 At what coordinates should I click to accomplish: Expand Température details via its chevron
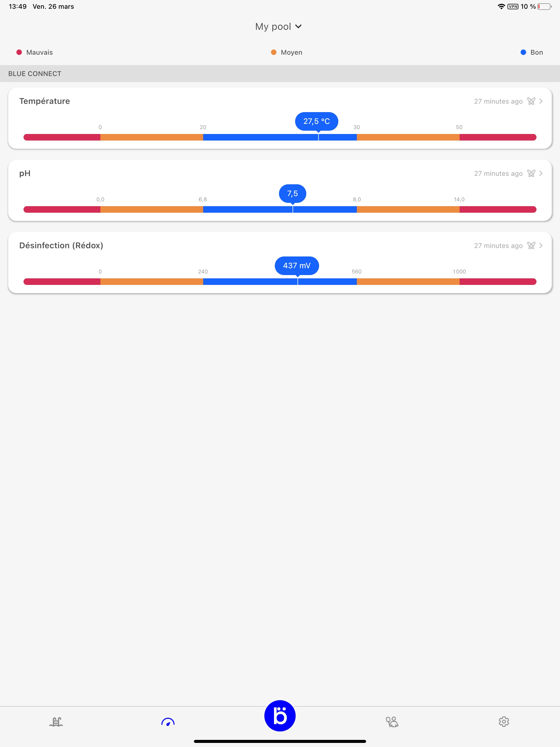coord(541,101)
